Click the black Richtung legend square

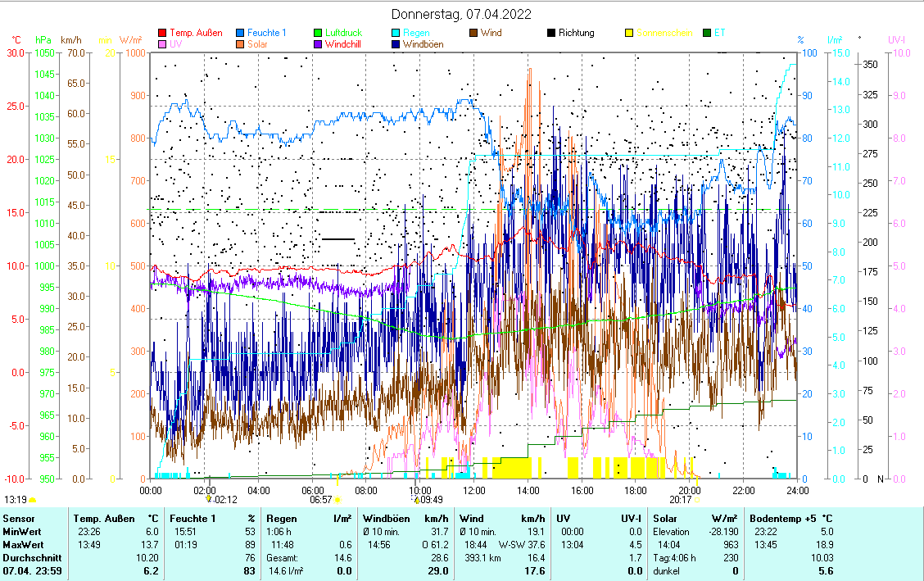(551, 33)
